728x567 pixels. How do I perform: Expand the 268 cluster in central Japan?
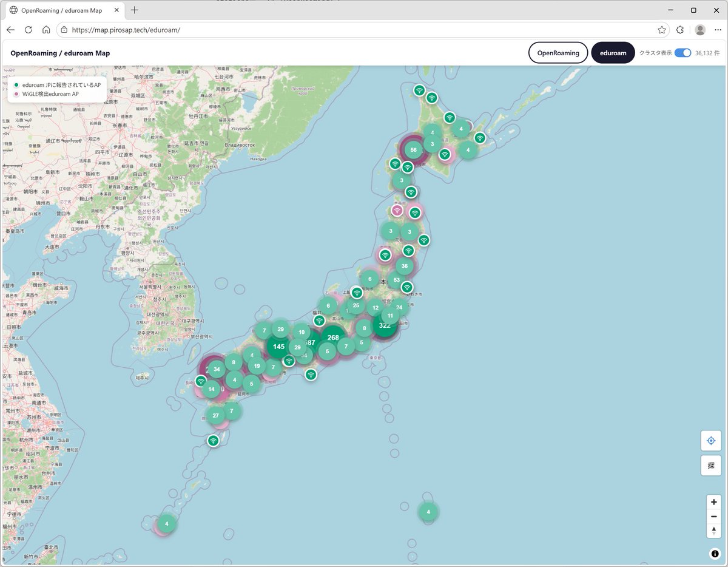pos(332,337)
